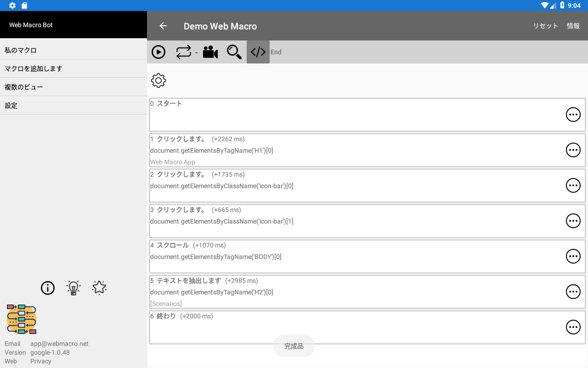588x368 pixels.
Task: Click the 6 終わり step label
Action: pyautogui.click(x=163, y=316)
